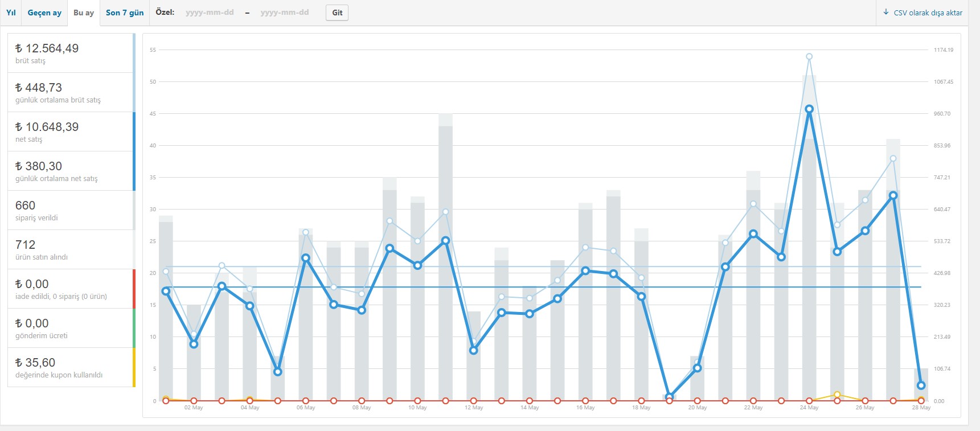Click the yellow coupon point on 25 May
980x431 pixels.
point(837,395)
